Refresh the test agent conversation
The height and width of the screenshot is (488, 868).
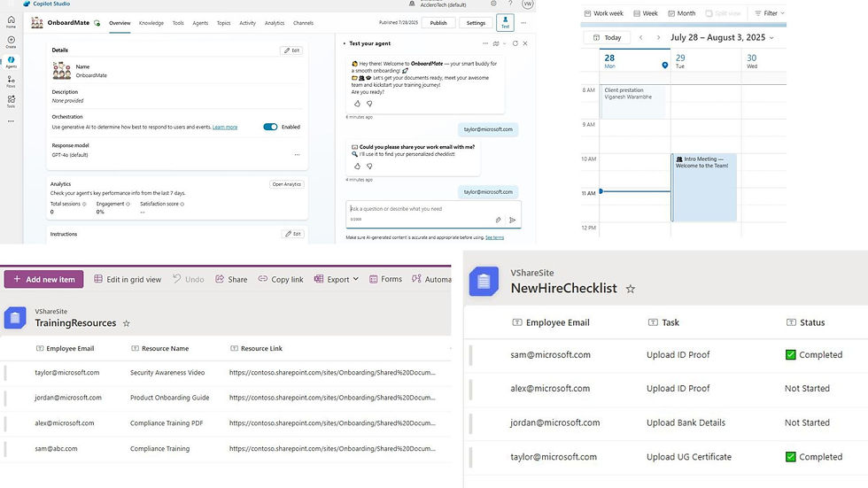tap(515, 43)
